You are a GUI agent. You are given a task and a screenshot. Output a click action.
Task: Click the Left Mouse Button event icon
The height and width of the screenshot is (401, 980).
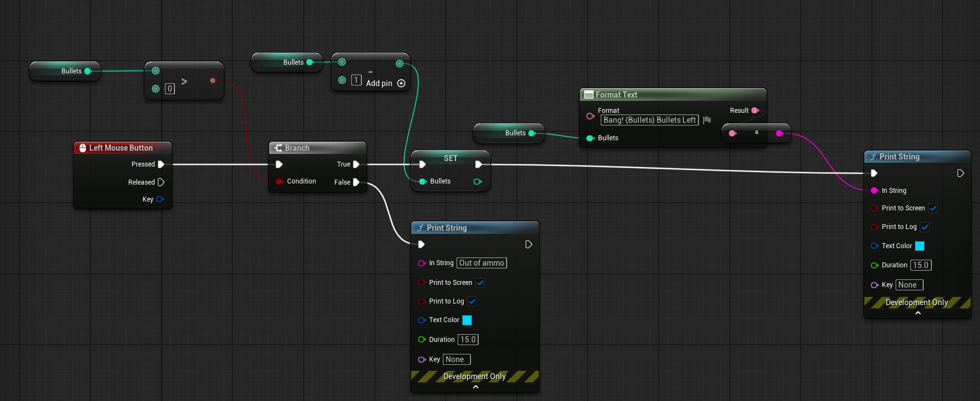click(x=83, y=148)
